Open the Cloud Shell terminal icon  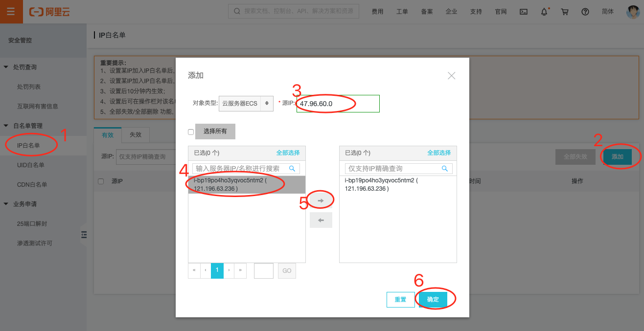tap(523, 12)
